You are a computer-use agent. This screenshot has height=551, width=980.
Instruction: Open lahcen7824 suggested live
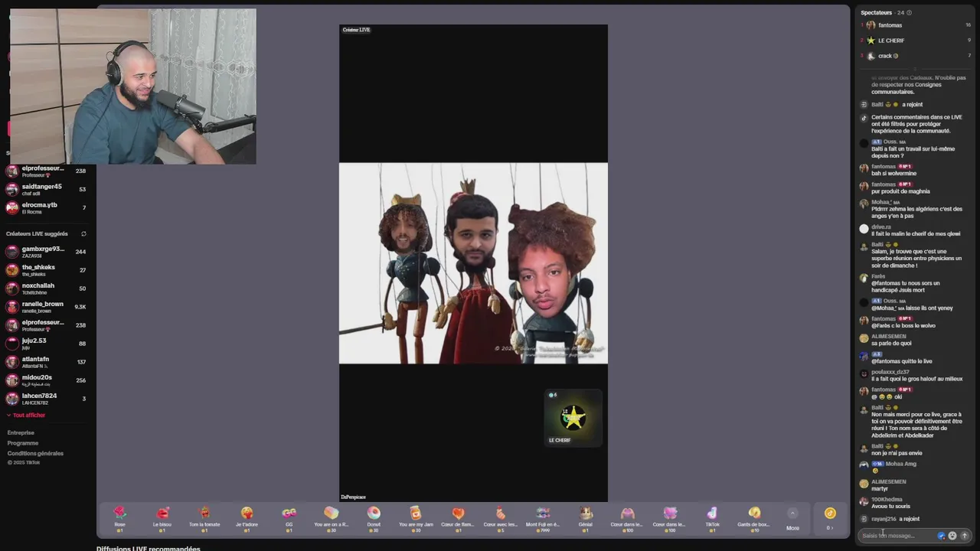click(x=46, y=399)
